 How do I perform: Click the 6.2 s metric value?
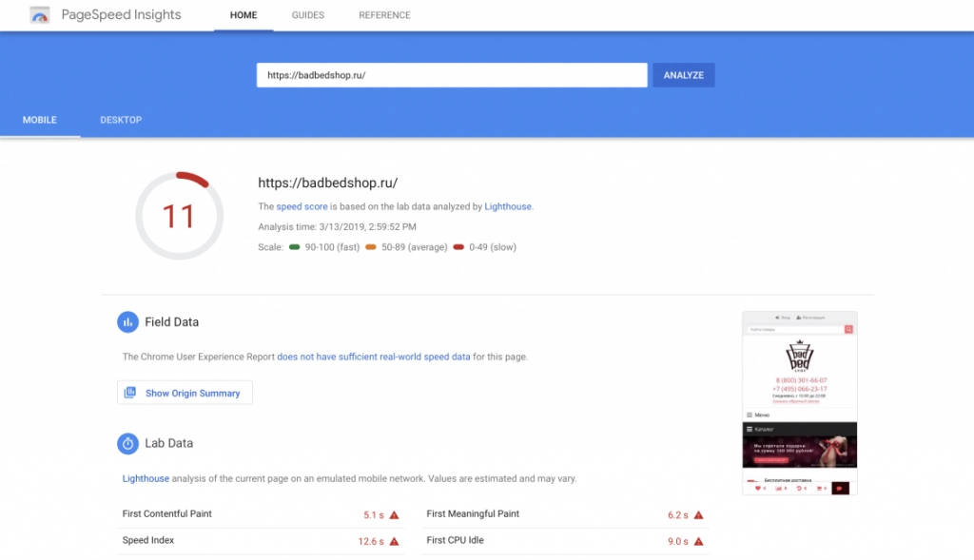pyautogui.click(x=677, y=515)
